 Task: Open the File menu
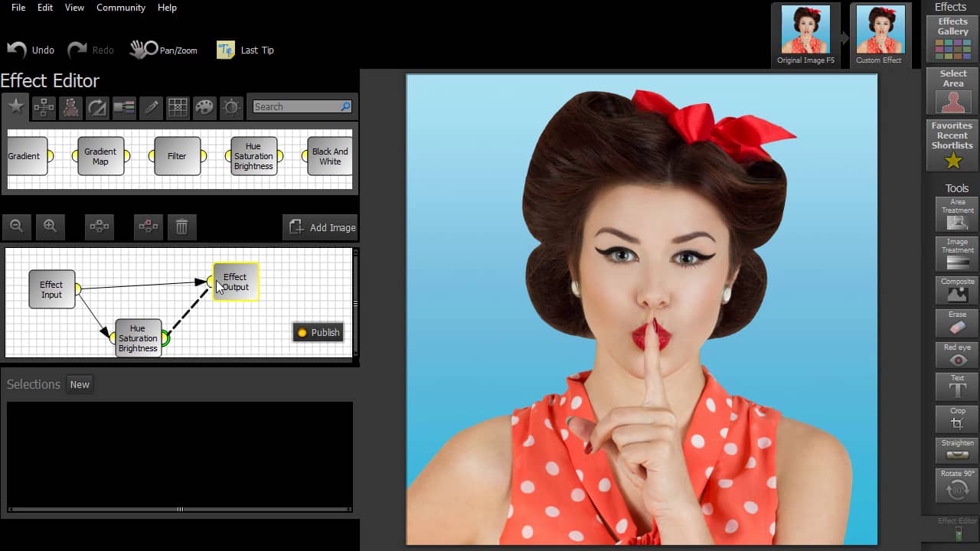tap(18, 8)
